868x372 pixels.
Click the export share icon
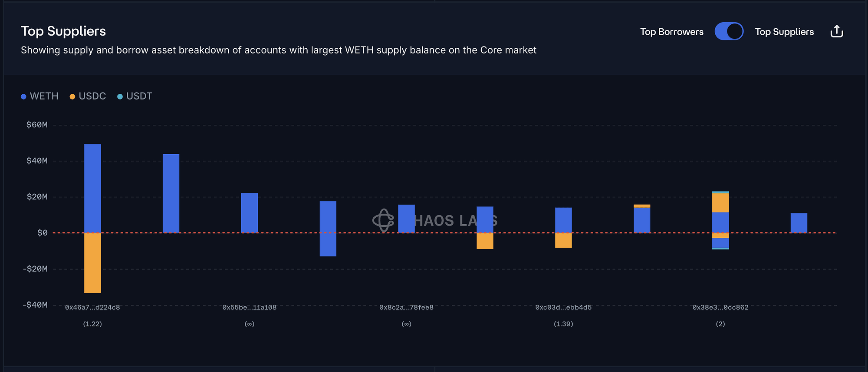click(836, 32)
